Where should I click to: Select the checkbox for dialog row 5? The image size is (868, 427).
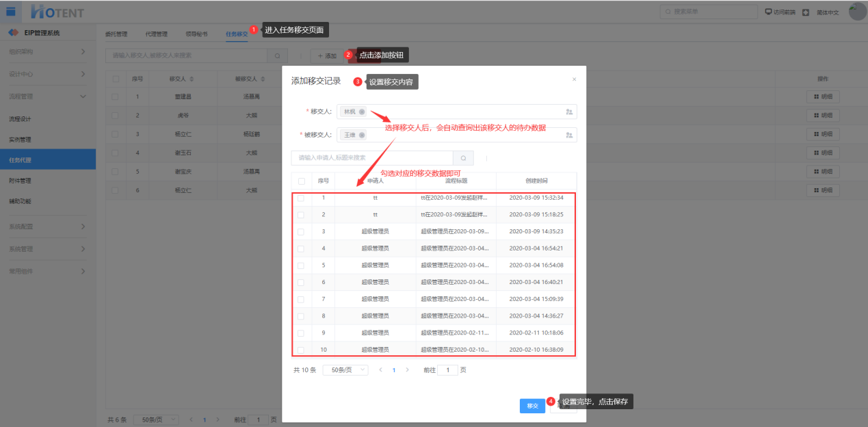click(x=301, y=265)
